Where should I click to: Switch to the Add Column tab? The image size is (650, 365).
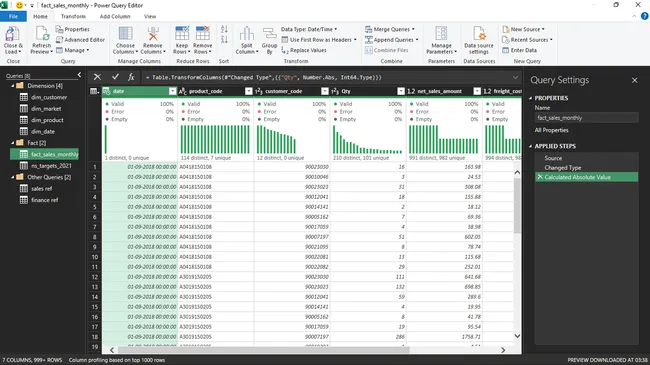[x=115, y=17]
